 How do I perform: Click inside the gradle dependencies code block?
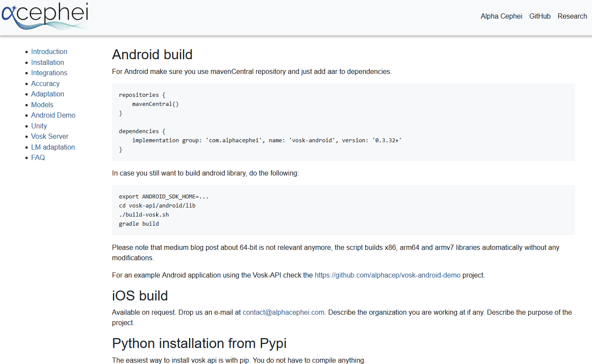coord(343,122)
